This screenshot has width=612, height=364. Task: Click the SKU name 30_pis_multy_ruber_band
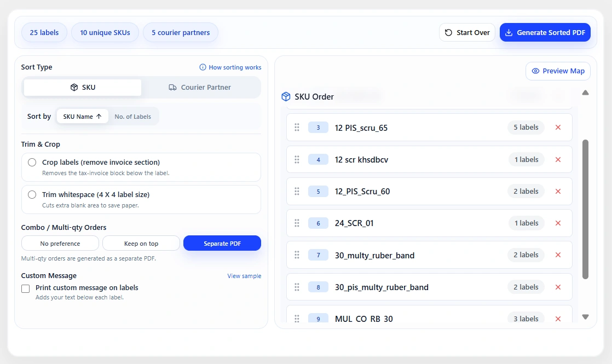(x=382, y=287)
